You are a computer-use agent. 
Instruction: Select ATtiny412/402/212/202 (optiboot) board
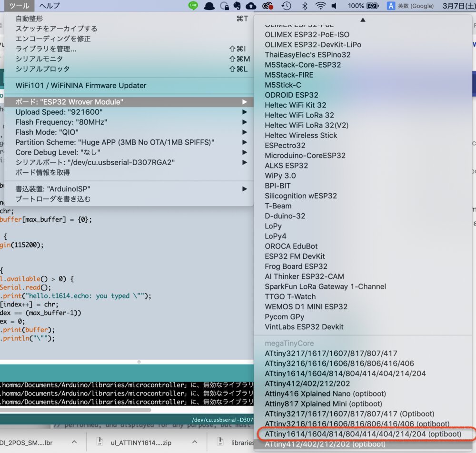pyautogui.click(x=363, y=444)
